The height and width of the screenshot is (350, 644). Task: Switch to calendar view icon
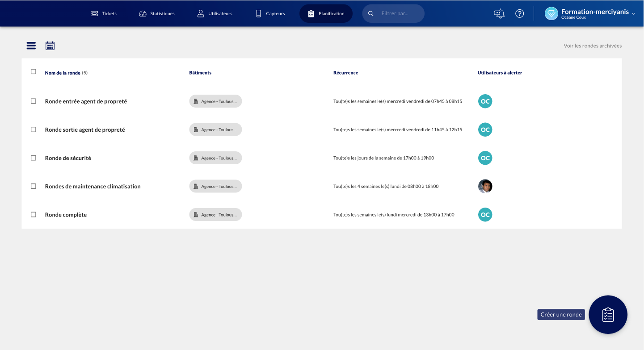[50, 46]
